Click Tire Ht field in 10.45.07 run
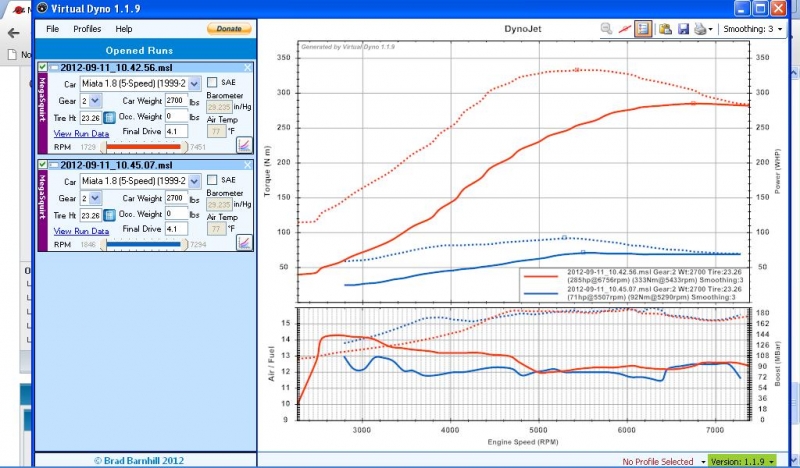Screen dimensions: 800x468 91,215
